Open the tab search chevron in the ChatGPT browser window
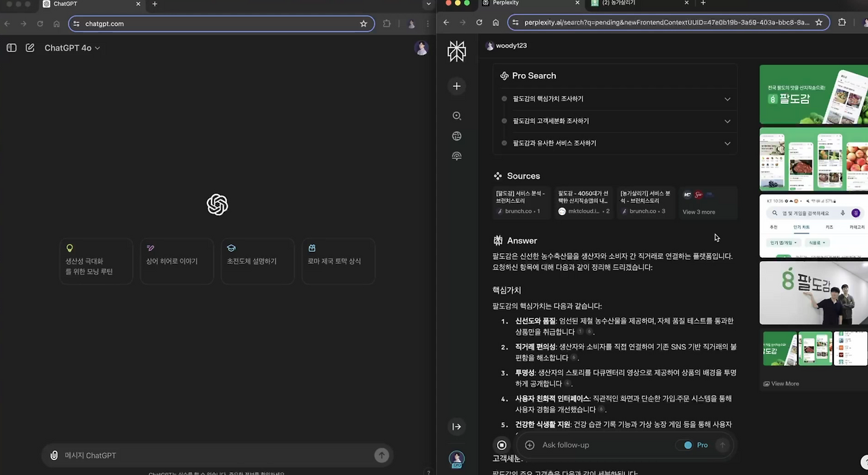 [x=428, y=4]
